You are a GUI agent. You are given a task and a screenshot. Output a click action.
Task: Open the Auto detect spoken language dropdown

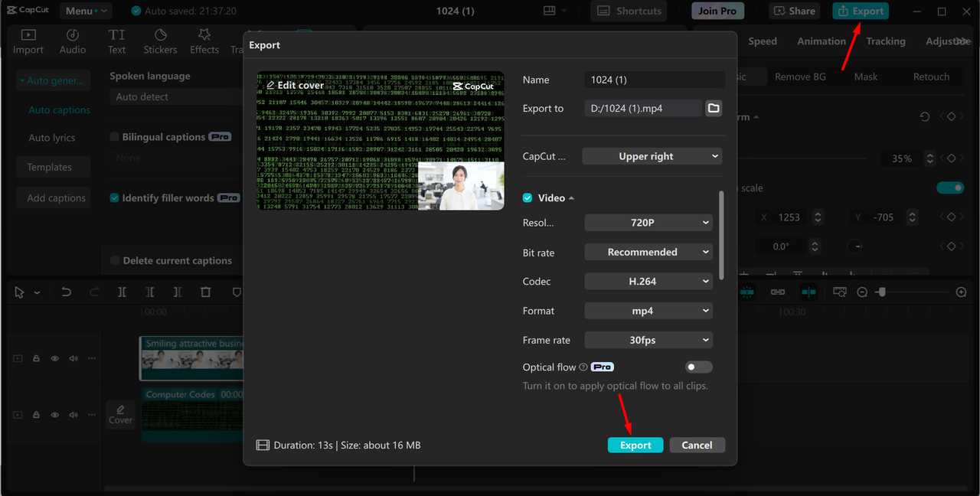pos(176,97)
